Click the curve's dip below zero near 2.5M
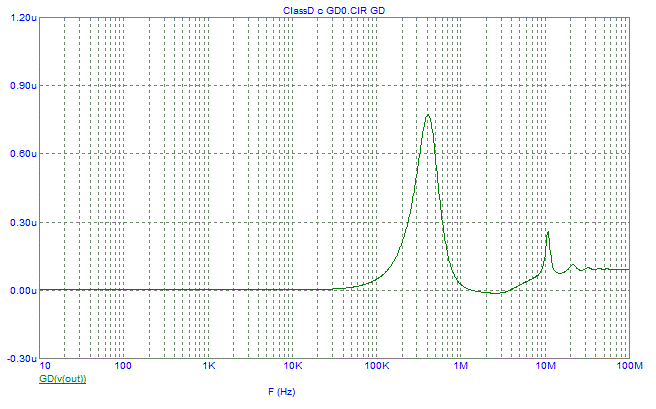656x409 pixels. coord(495,293)
